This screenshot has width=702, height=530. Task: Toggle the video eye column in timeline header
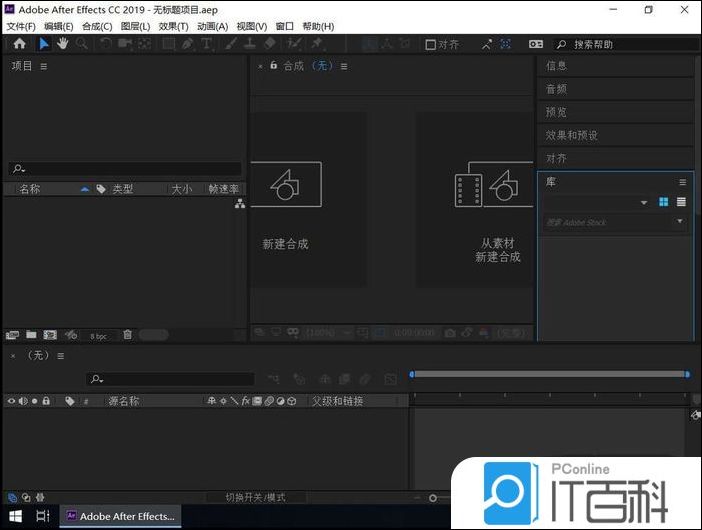[11, 401]
